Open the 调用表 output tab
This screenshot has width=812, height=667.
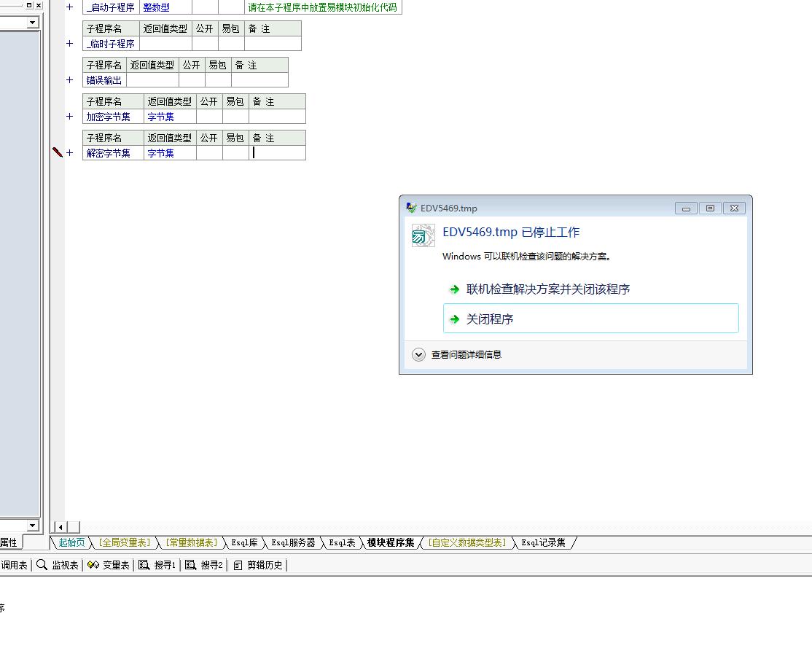tap(14, 565)
